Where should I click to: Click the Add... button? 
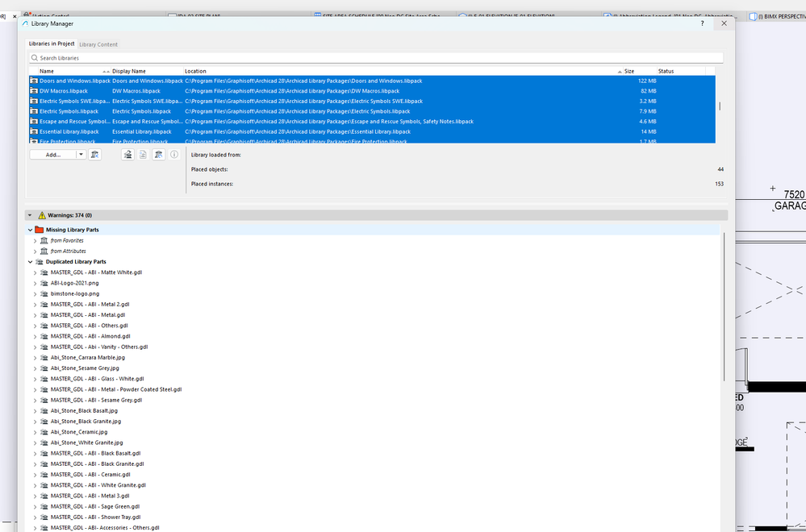(53, 155)
